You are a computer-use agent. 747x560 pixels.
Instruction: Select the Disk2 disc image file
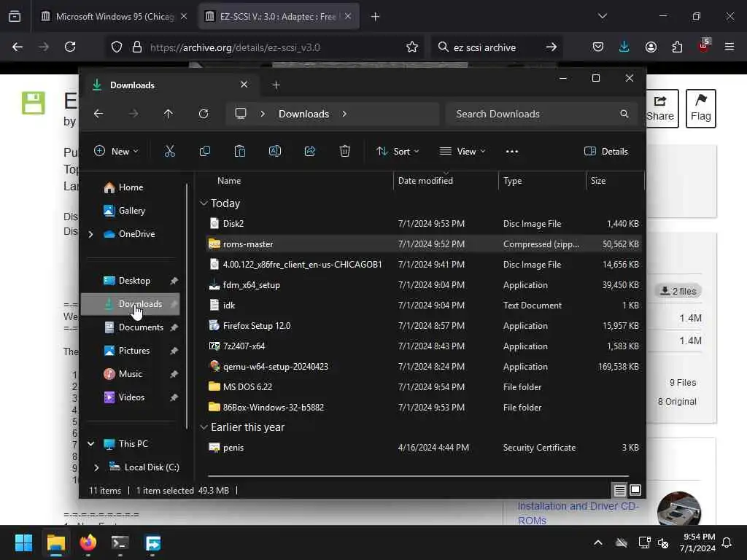point(424,224)
